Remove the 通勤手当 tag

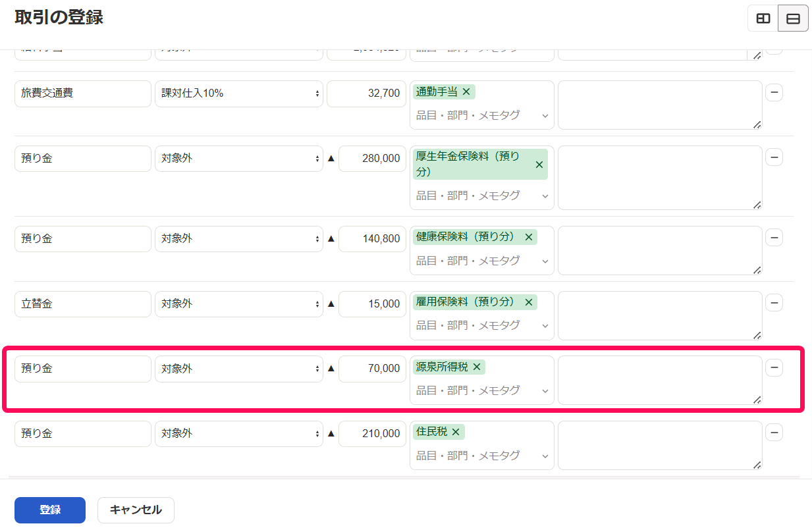pos(466,92)
